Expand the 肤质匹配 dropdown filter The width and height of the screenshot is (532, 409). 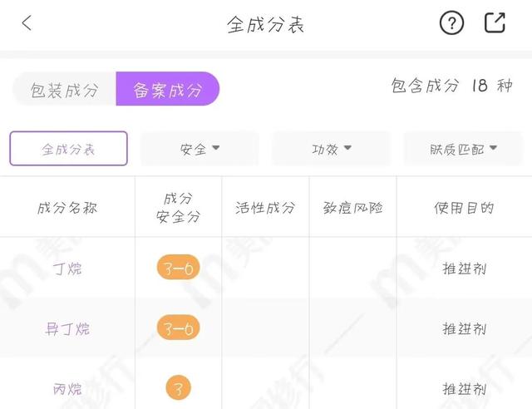tap(463, 149)
